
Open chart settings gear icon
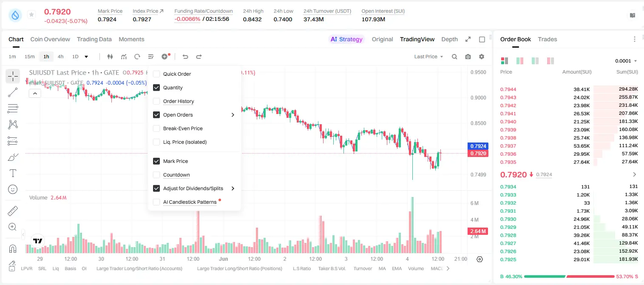pos(482,57)
